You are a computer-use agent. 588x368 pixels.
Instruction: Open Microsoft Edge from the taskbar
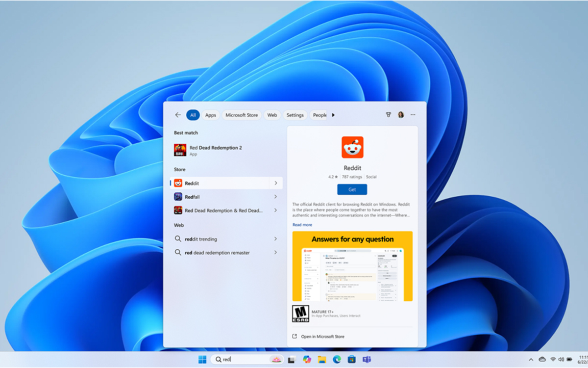tap(337, 359)
